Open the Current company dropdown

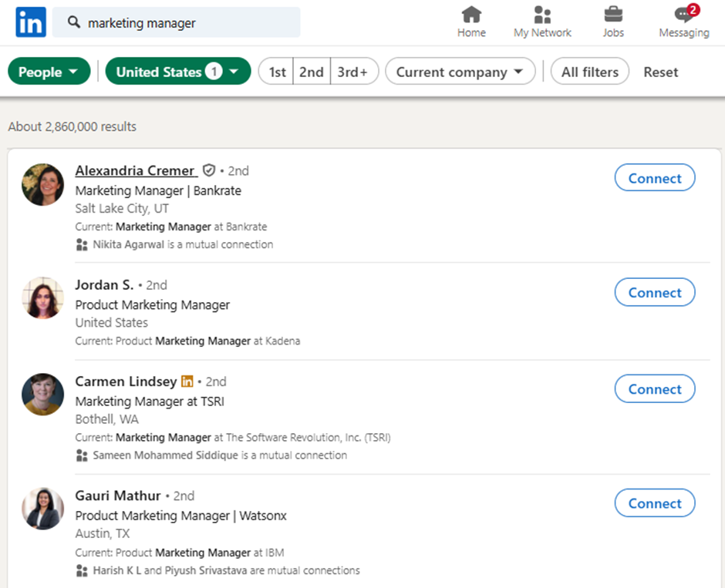[x=460, y=72]
